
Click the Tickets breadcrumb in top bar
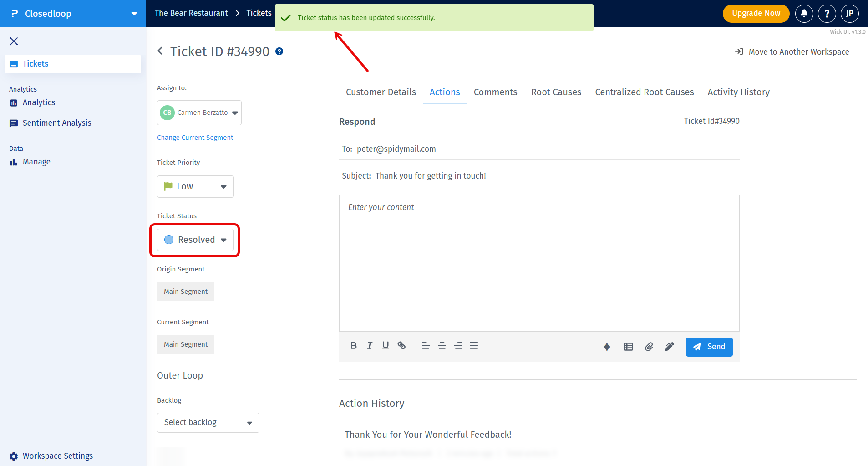[x=259, y=13]
